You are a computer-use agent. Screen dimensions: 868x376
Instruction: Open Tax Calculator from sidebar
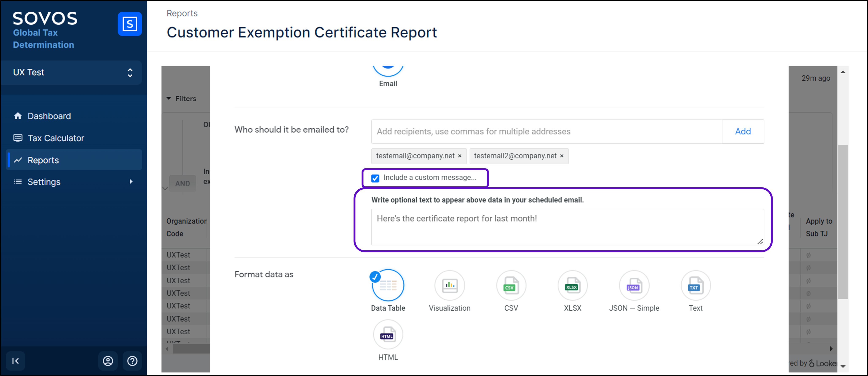[56, 138]
